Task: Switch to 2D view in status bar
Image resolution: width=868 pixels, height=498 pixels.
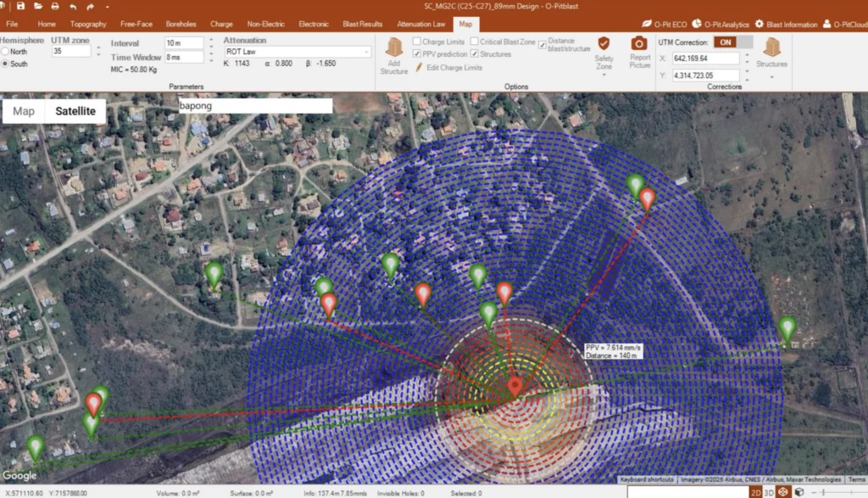Action: (755, 492)
